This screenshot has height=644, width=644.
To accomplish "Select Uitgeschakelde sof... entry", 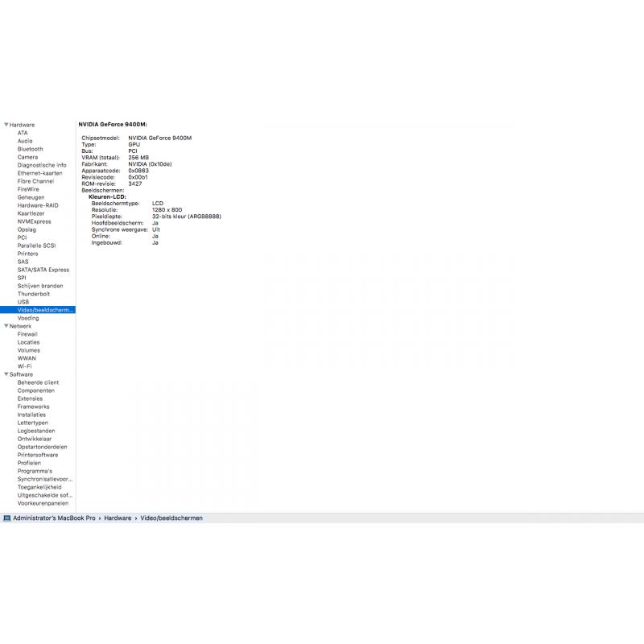I will 45,495.
